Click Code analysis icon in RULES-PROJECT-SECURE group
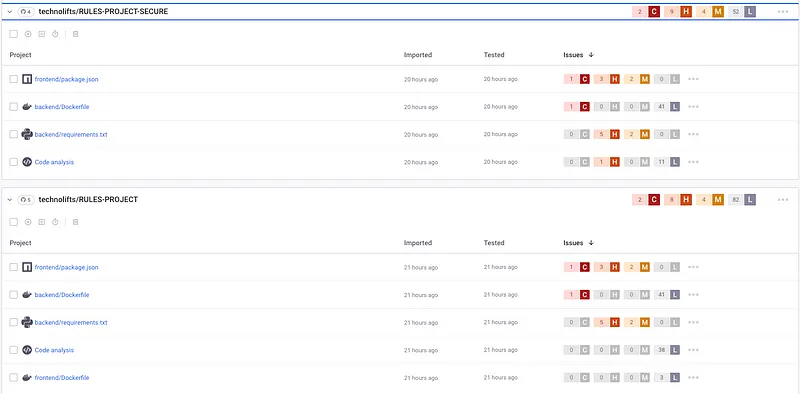This screenshot has height=394, width=800. (27, 162)
